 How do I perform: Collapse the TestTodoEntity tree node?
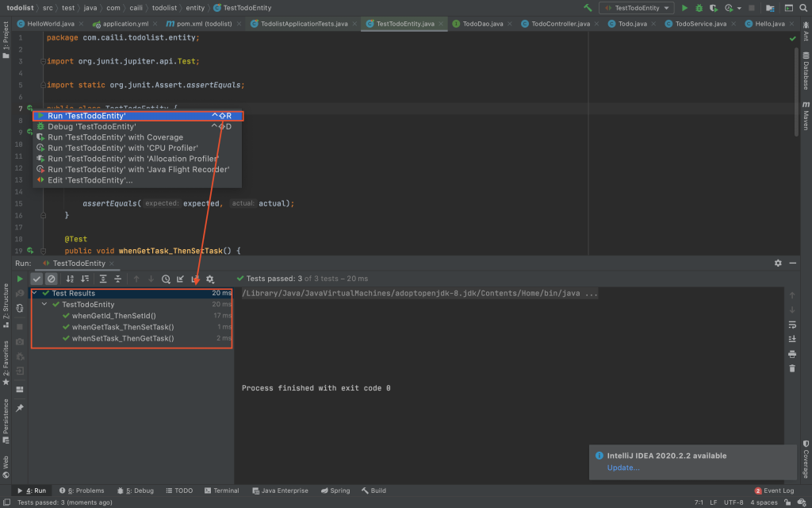pos(44,304)
